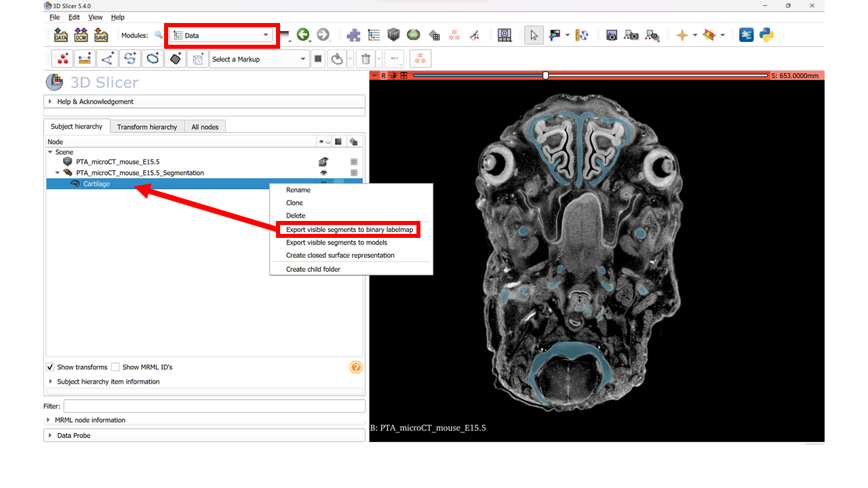868x488 pixels.
Task: Open the Edit menu
Action: pos(74,17)
